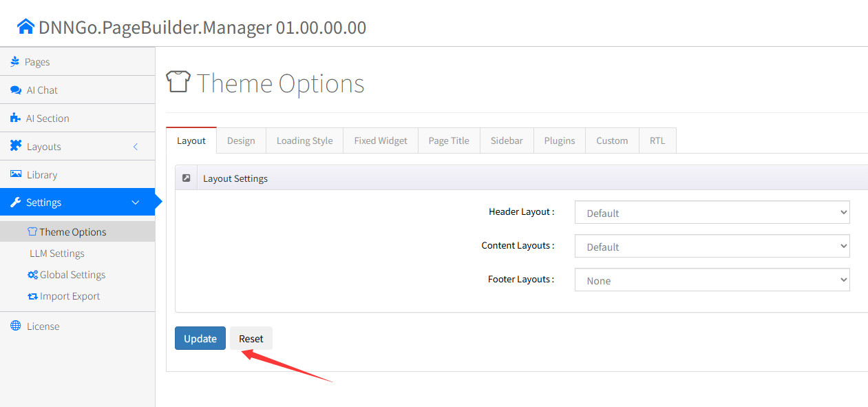Click the DNNGo.PageBuilder.Manager title link
This screenshot has height=407, width=868.
(191, 28)
